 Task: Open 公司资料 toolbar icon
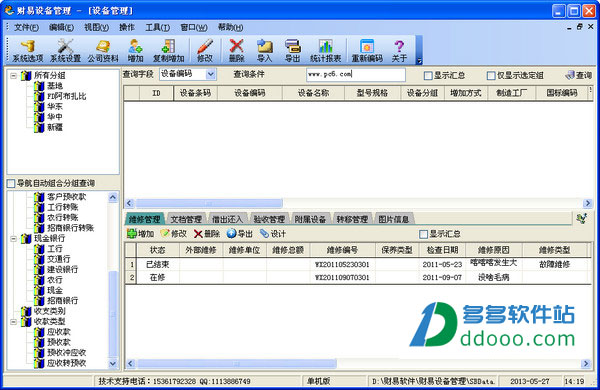point(103,51)
